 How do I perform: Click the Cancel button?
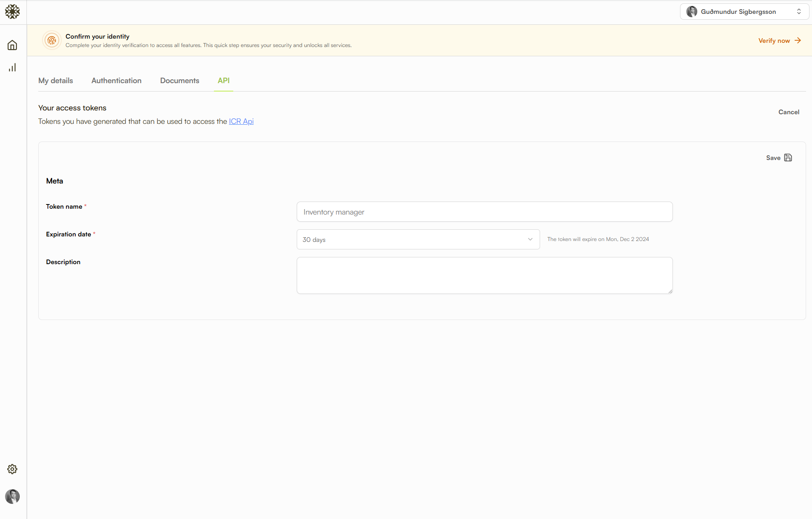[x=788, y=112]
